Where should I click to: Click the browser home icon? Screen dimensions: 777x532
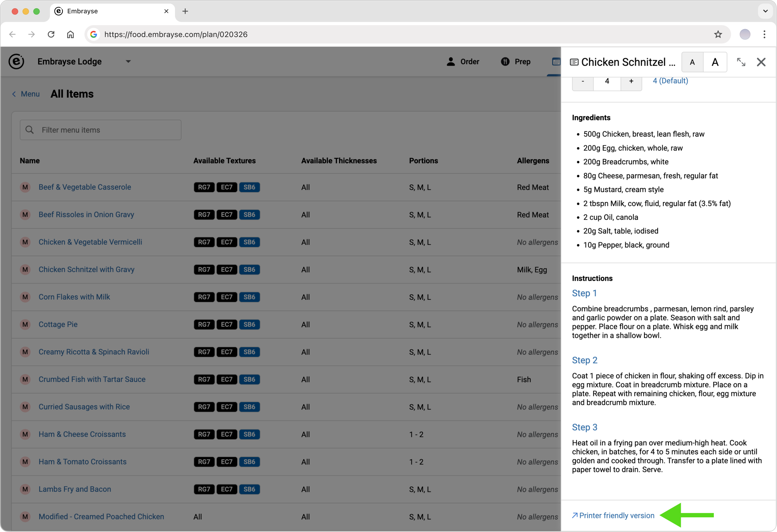tap(70, 34)
